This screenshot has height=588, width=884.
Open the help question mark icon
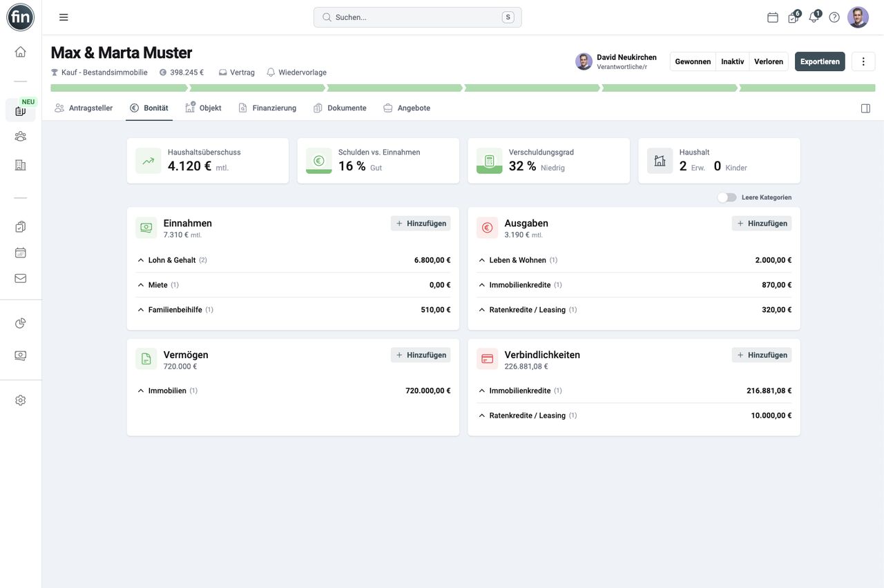click(834, 17)
